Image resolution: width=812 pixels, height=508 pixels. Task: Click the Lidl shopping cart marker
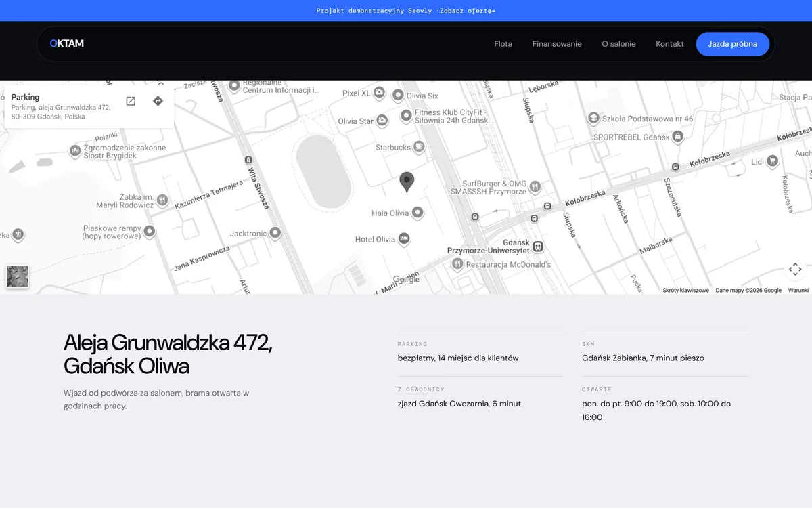(x=772, y=161)
